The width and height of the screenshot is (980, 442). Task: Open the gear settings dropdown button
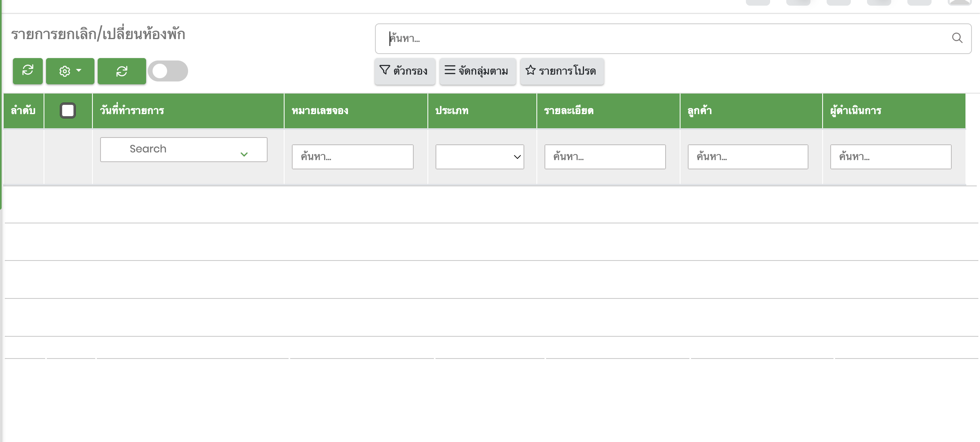tap(70, 71)
